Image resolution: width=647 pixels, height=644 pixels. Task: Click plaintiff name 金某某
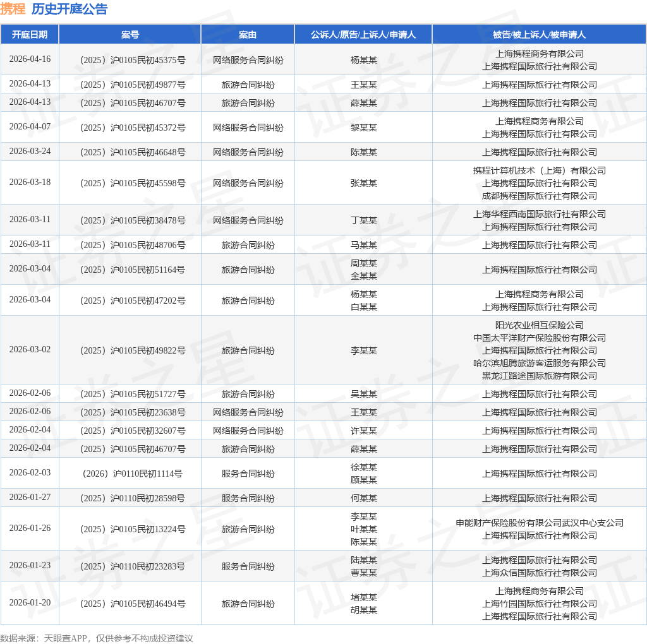click(x=363, y=277)
